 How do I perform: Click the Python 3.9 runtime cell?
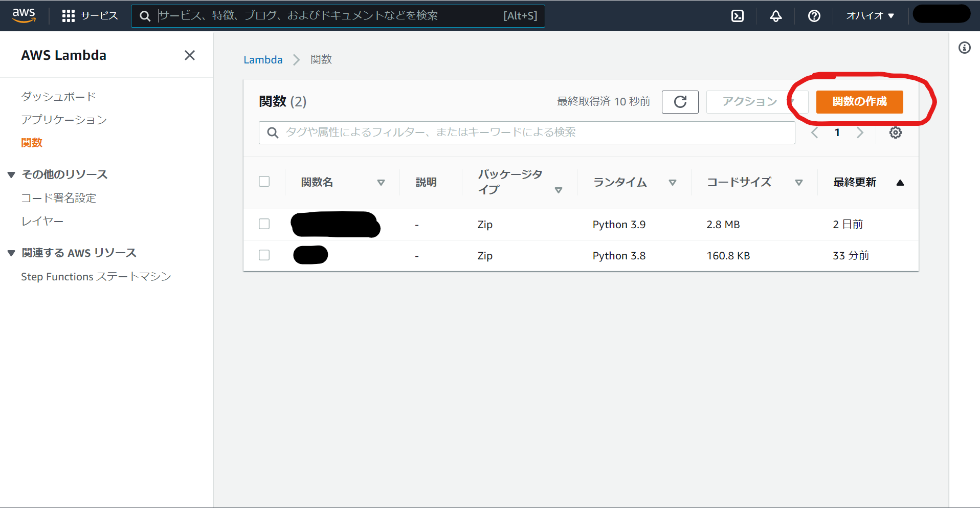(619, 225)
